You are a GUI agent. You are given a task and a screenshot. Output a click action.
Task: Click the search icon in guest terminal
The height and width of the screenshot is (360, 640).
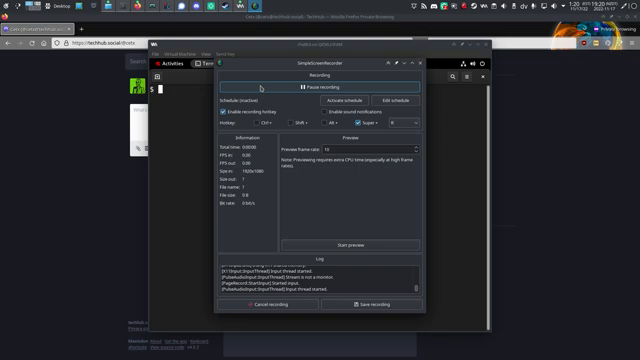tap(453, 77)
